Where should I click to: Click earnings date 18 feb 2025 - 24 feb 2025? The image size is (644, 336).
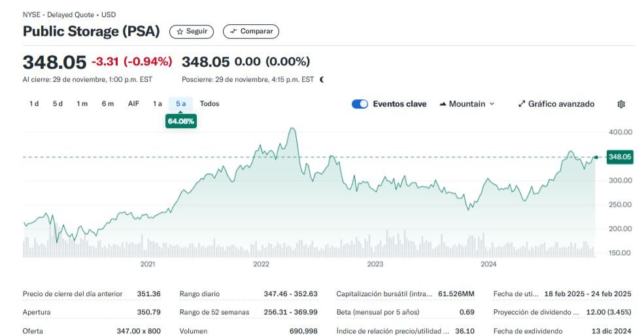click(x=588, y=294)
